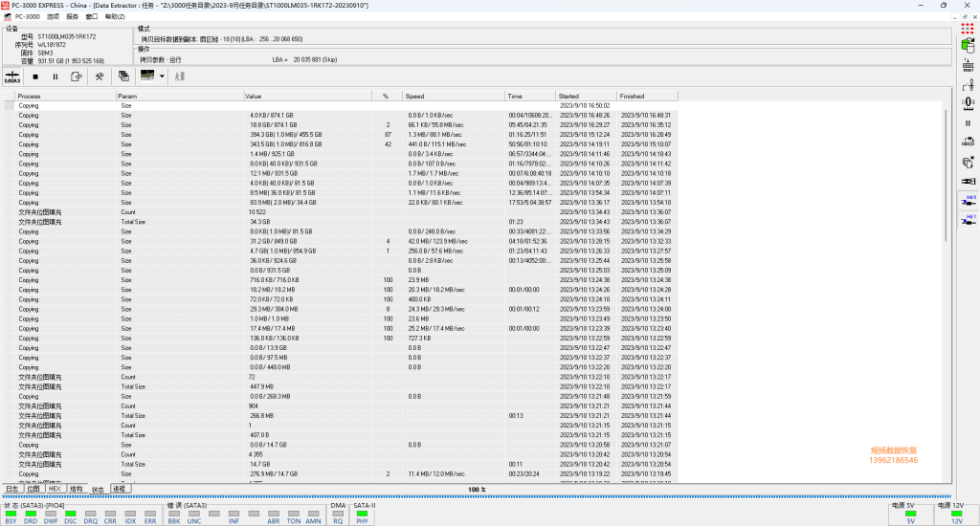980x526 pixels.
Task: Click the sector relocation arrow icon
Action: click(x=969, y=142)
